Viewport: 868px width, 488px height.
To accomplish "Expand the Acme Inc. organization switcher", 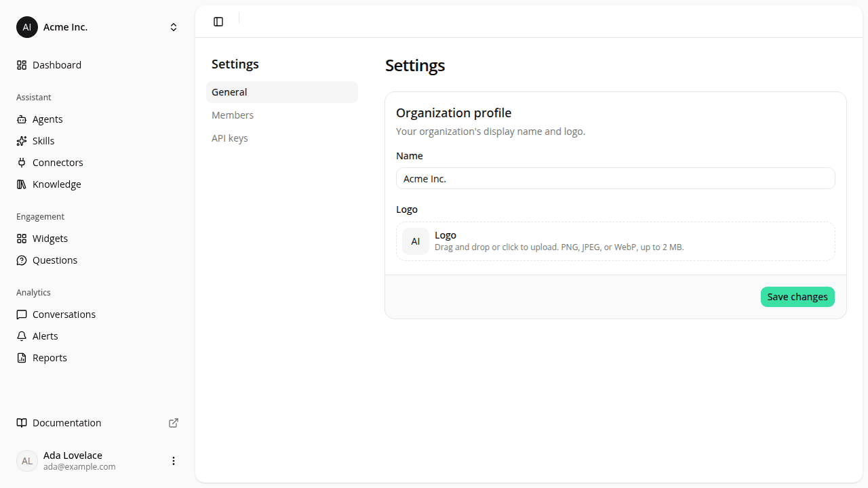I will point(174,27).
